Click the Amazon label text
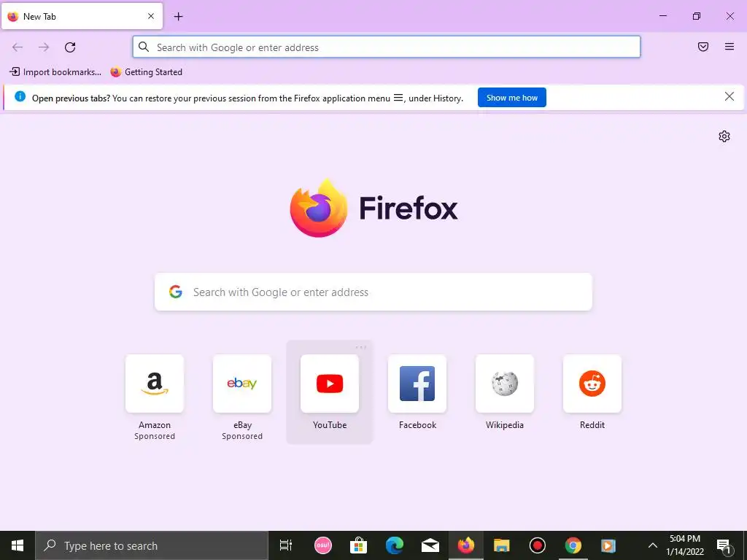The height and width of the screenshot is (560, 747). click(155, 425)
